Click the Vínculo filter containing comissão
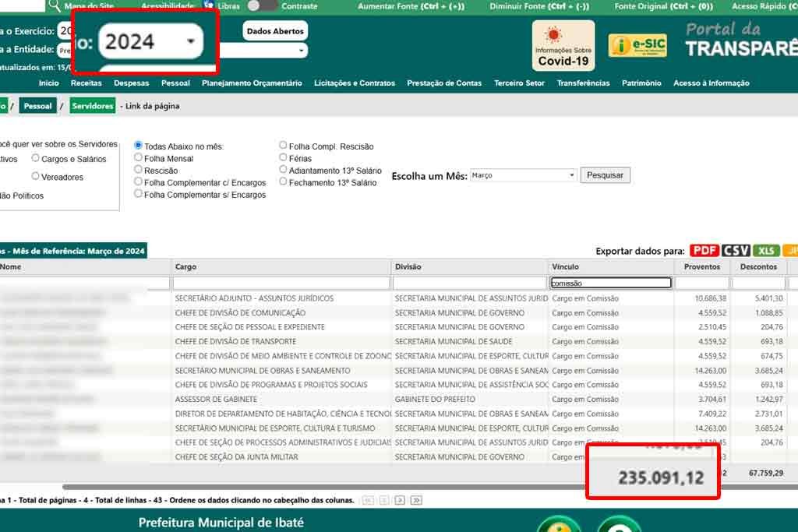This screenshot has width=798, height=532. tap(611, 283)
